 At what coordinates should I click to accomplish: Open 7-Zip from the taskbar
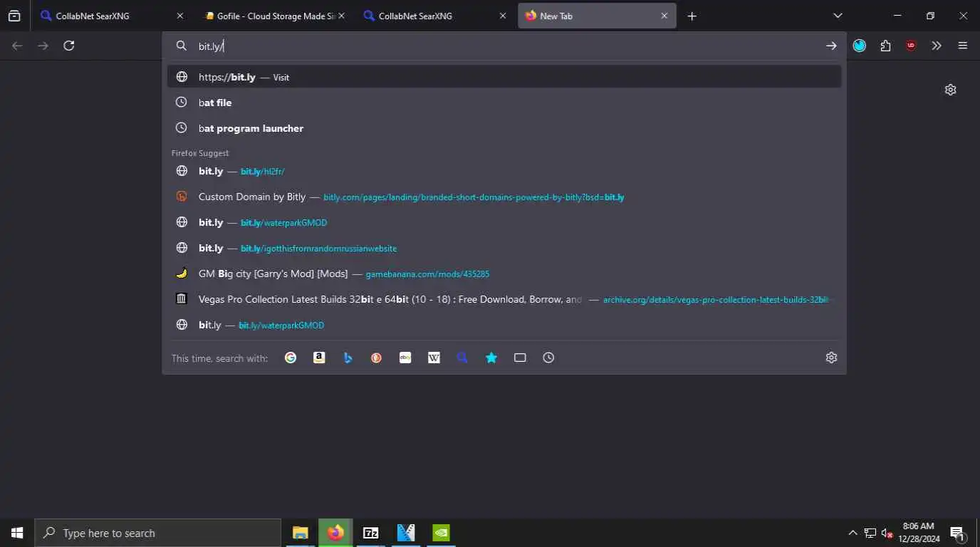370,533
